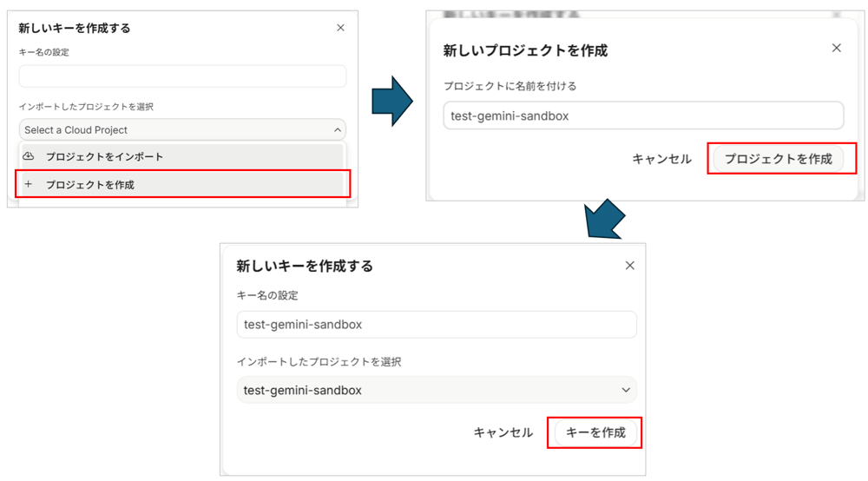
Task: Choose プロジェクトを作成 from the dropdown list
Action: (x=90, y=184)
